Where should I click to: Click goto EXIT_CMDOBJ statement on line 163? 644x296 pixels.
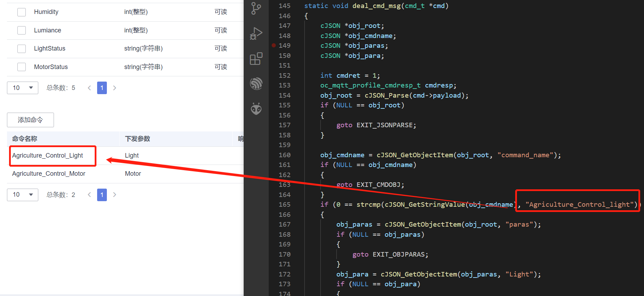point(370,185)
